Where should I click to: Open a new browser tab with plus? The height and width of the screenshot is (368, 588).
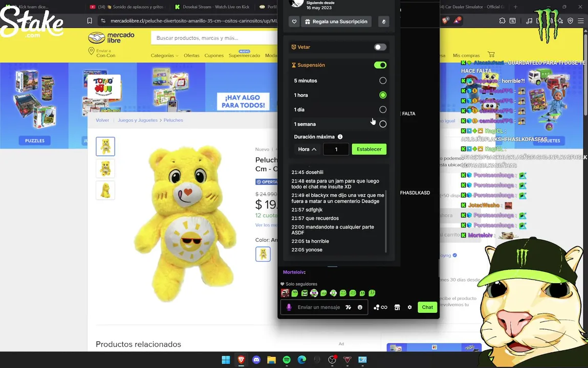point(516,7)
